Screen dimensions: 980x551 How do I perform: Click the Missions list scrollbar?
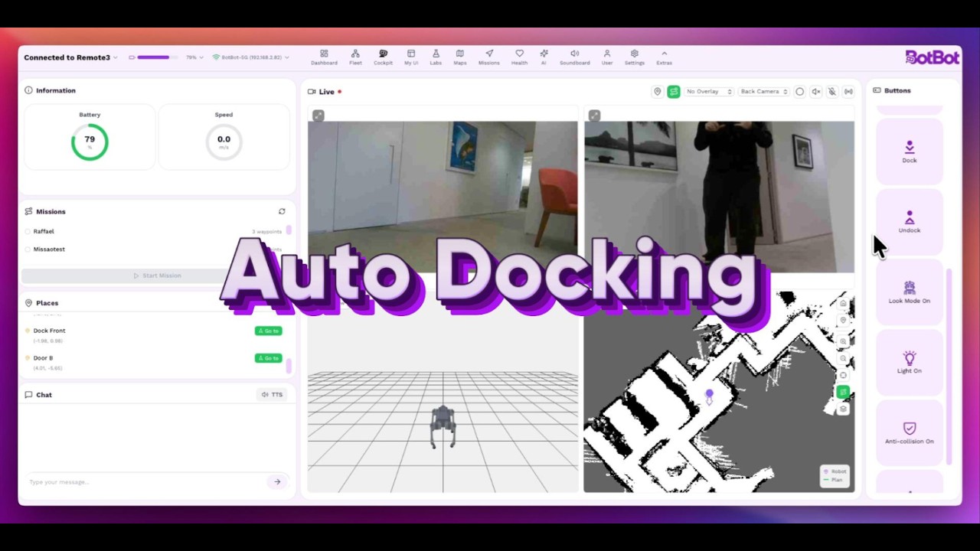point(289,230)
